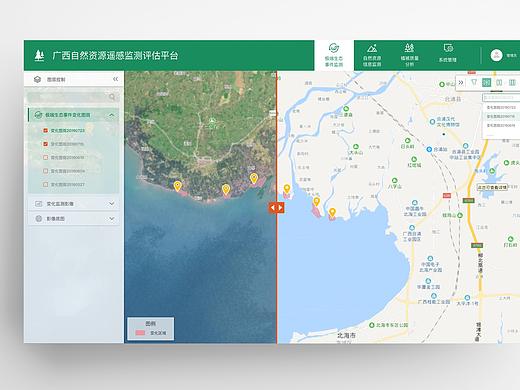The image size is (520, 390).
Task: Click the right yellow marker on satellite map
Action: tap(254, 178)
